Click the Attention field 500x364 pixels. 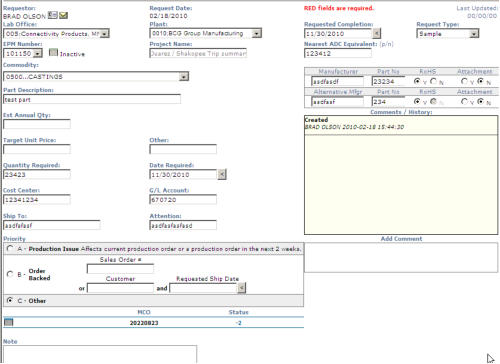[x=183, y=225]
